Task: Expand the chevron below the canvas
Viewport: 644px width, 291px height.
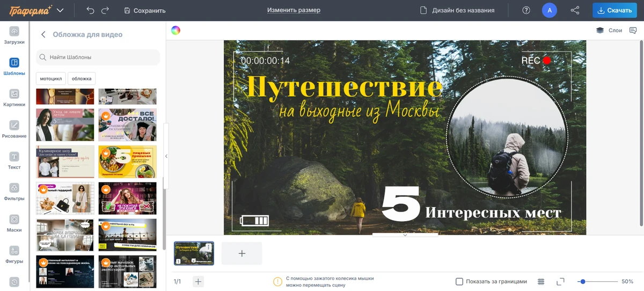Action: [x=405, y=235]
